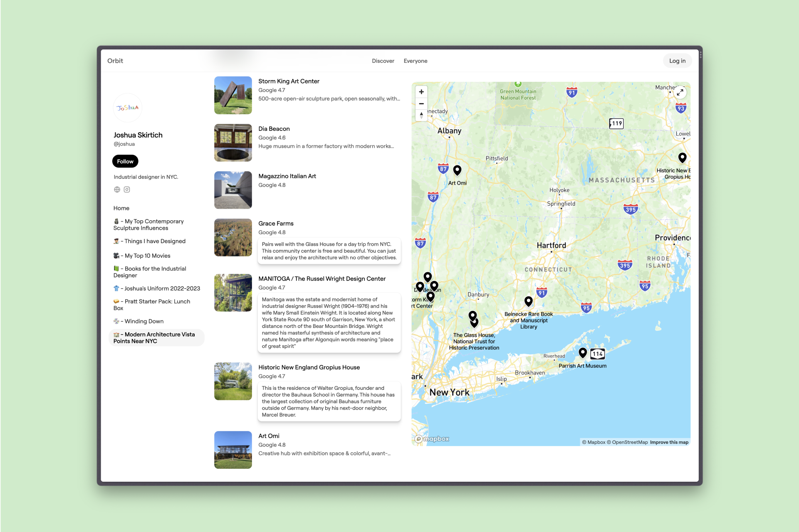Follow Joshua Skirtich

click(x=125, y=161)
